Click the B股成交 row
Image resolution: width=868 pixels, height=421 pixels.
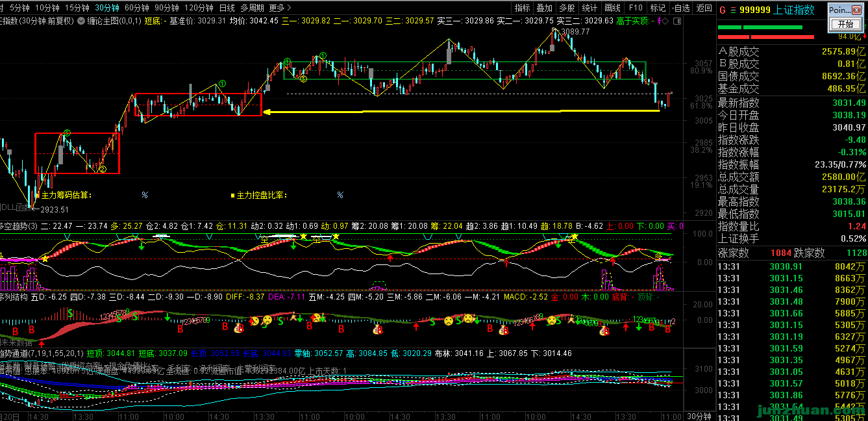(791, 64)
